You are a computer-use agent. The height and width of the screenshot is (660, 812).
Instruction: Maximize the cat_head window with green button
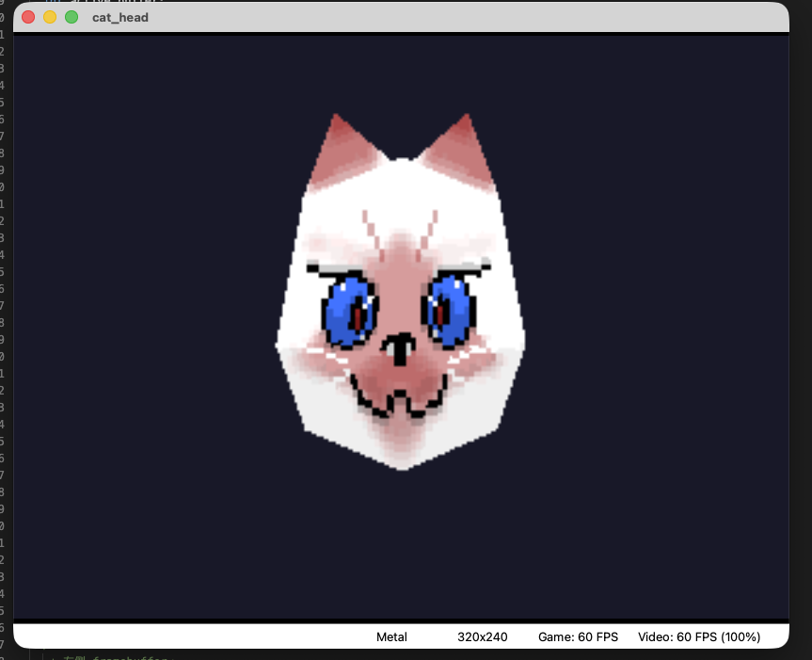tap(72, 17)
